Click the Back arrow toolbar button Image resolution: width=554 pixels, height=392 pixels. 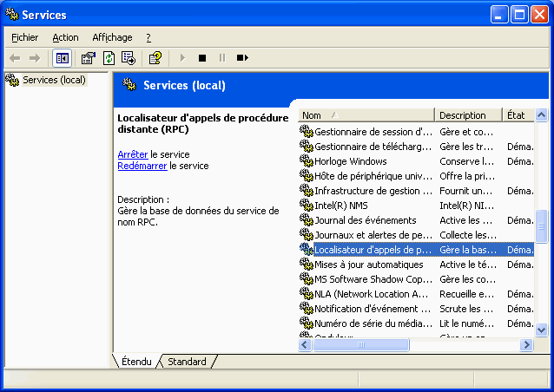(15, 58)
